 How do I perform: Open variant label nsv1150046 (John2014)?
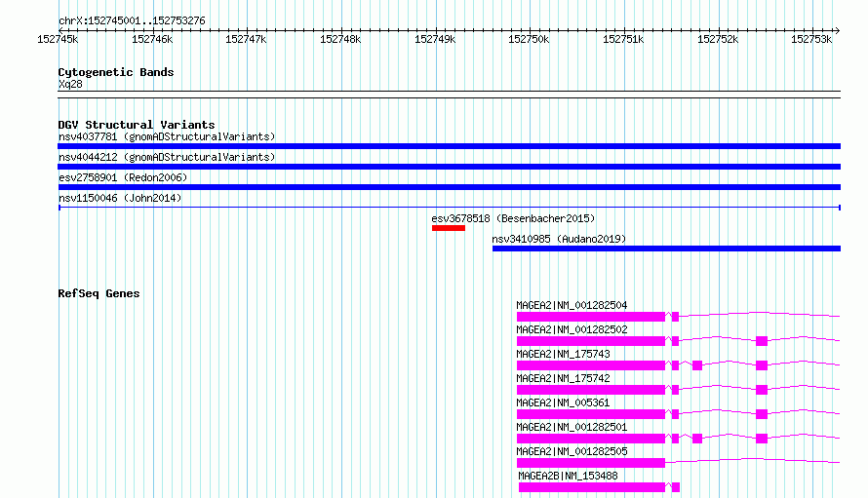click(120, 198)
